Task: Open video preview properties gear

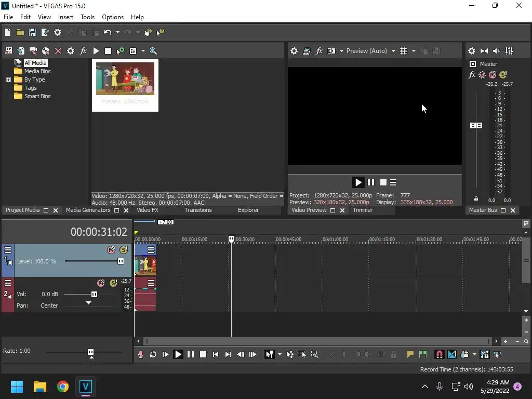Action: tap(294, 51)
